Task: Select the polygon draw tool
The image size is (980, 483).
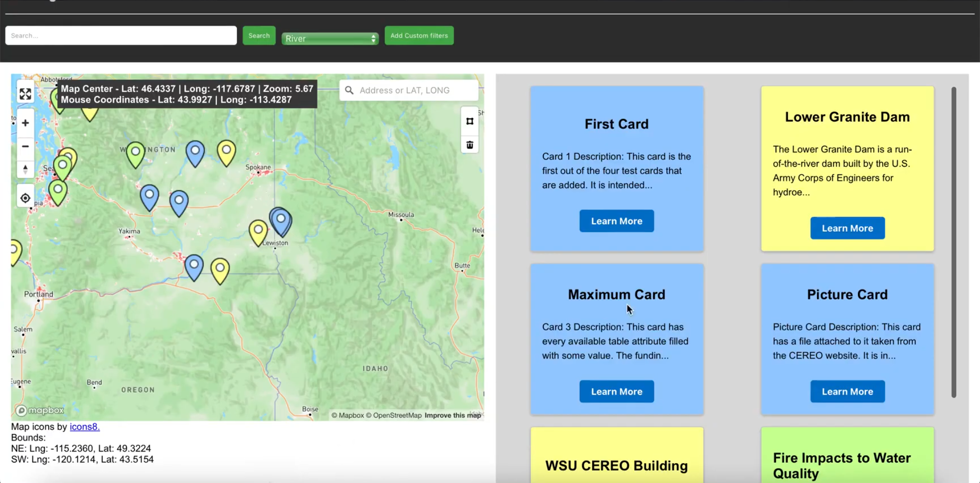Action: click(470, 121)
